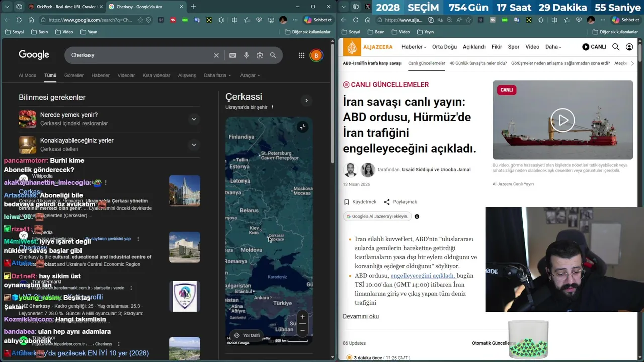Open browser essentials heart in Google window
The image size is (644, 362).
pos(259,20)
